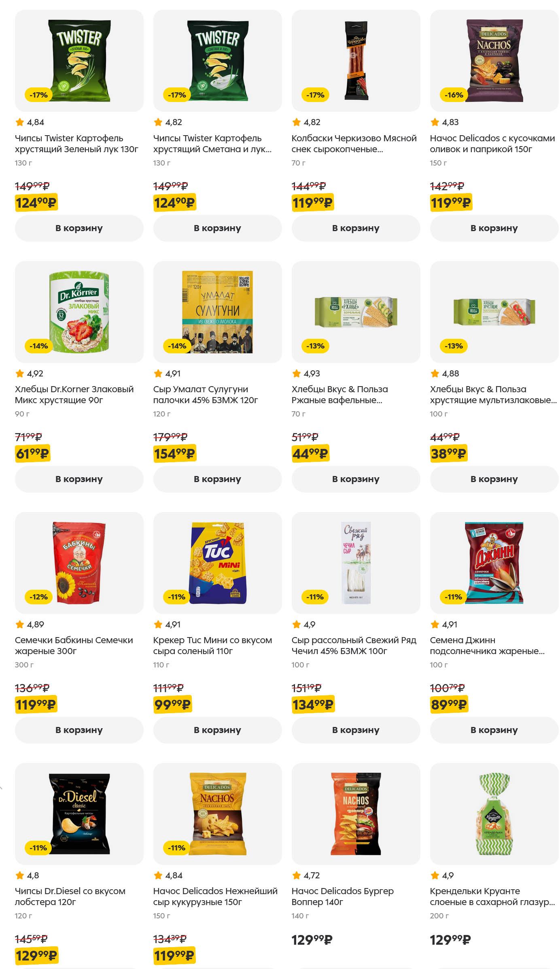Open Начос Delicados Нежнейший сыр title link
Image resolution: width=560 pixels, height=969 pixels.
215,897
